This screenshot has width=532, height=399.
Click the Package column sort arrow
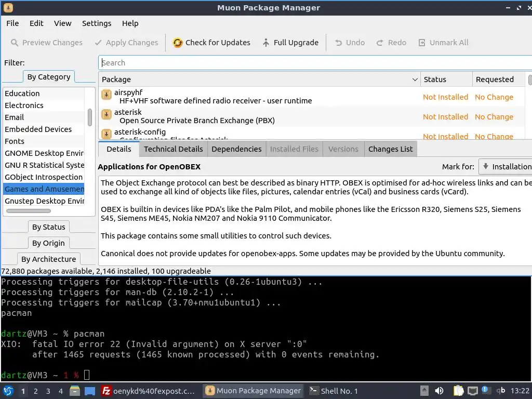[415, 79]
